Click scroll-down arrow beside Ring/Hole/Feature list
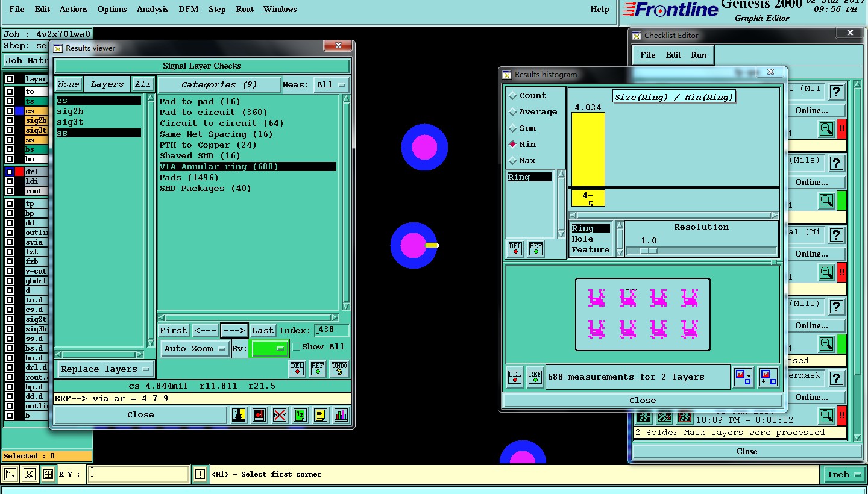This screenshot has width=868, height=494. click(x=619, y=252)
